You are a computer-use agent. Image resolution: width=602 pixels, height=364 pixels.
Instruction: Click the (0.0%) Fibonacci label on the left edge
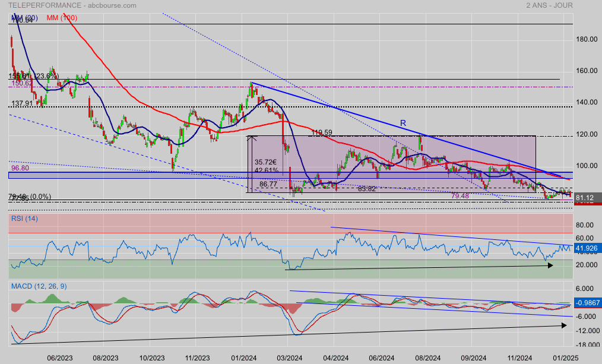pyautogui.click(x=40, y=197)
